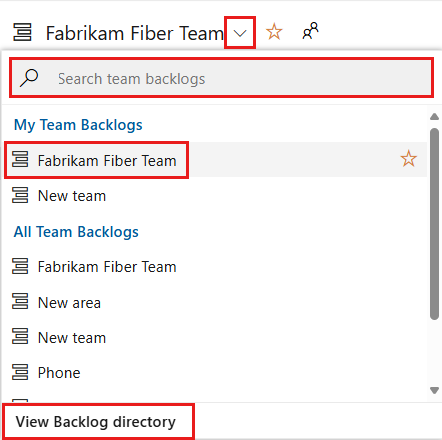This screenshot has width=442, height=440.
Task: Open the team selector chevron dropdown
Action: click(240, 33)
